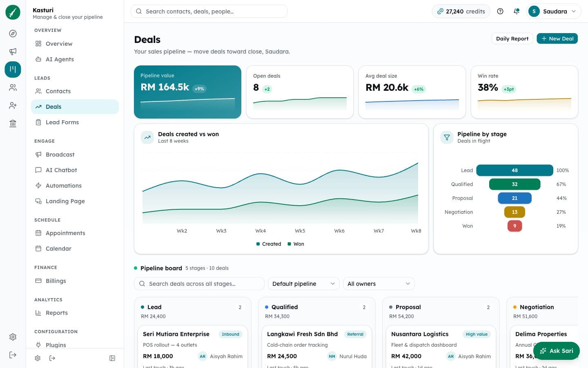Viewport: 588px width, 368px height.
Task: Click the funnel icon beside Pipeline by stage
Action: pos(447,137)
